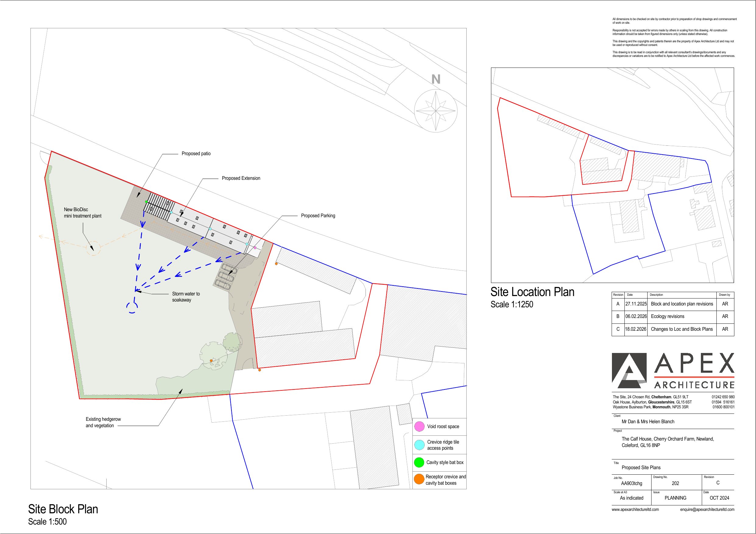Click the green cavity bat box dot on patio

[x=146, y=202]
